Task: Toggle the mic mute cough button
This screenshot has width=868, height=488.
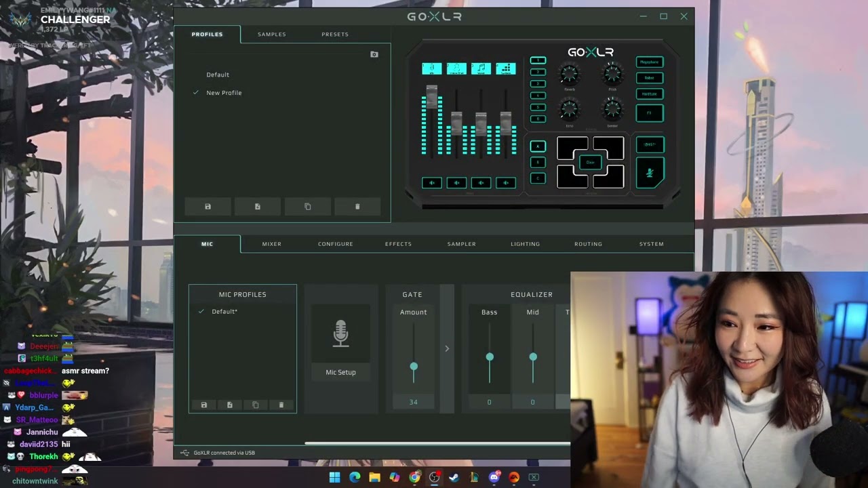Action: pyautogui.click(x=650, y=173)
